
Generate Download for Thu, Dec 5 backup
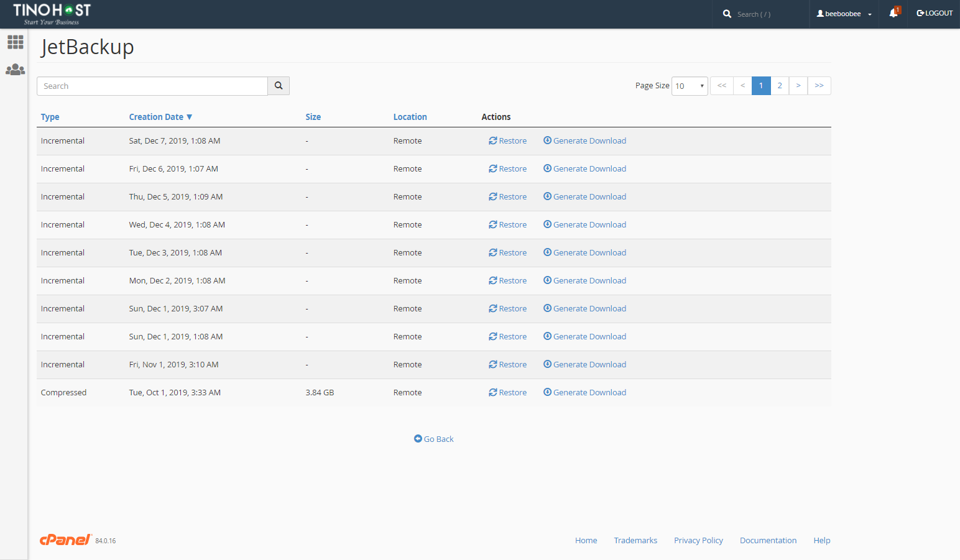[x=584, y=197]
